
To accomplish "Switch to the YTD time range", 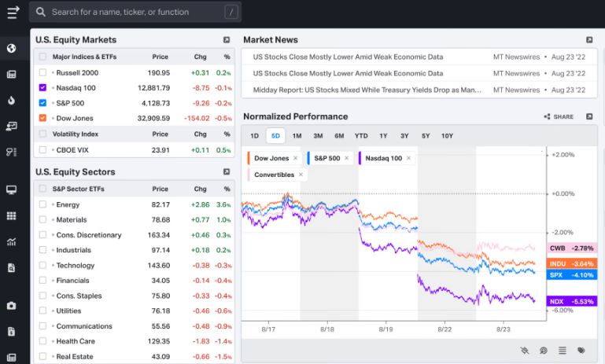I will pyautogui.click(x=361, y=136).
